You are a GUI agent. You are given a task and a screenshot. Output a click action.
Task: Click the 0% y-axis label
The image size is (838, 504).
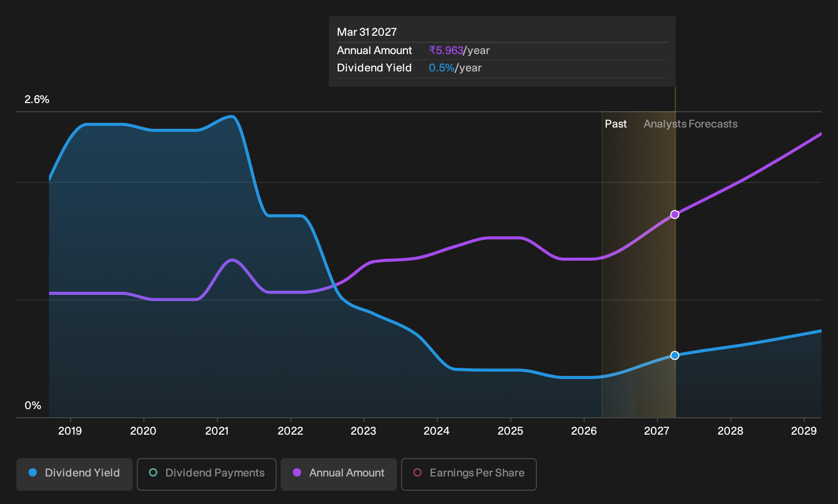(33, 406)
